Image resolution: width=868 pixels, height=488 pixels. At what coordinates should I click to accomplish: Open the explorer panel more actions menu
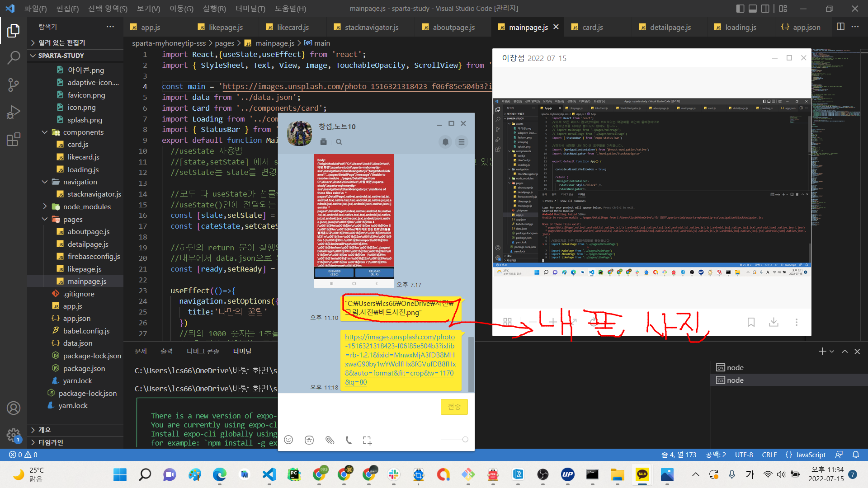pos(110,27)
